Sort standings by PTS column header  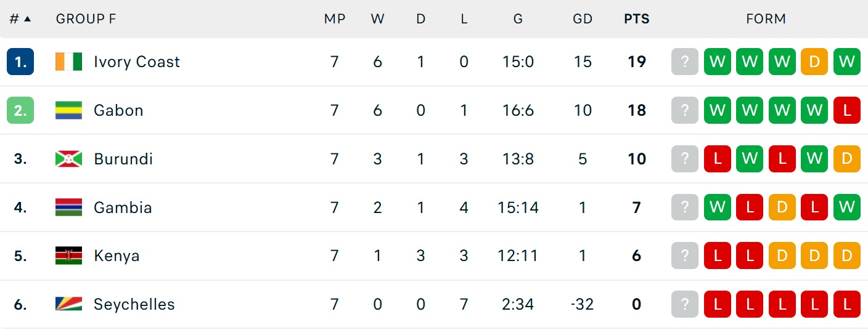[x=637, y=18]
